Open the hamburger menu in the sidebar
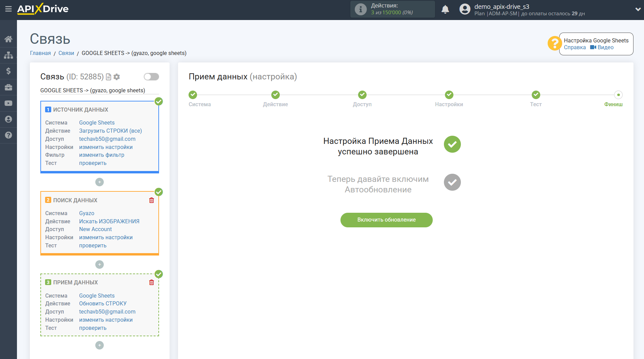This screenshot has width=644, height=359. [x=8, y=9]
